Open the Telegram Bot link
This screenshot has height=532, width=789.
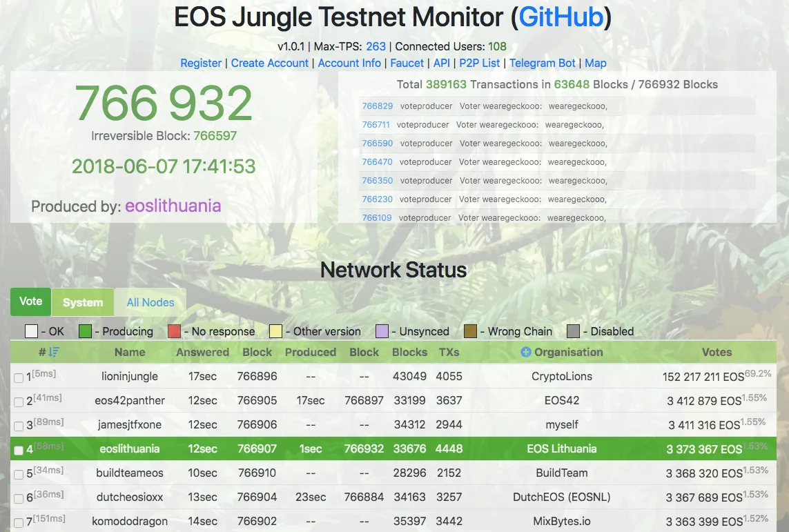click(x=542, y=63)
